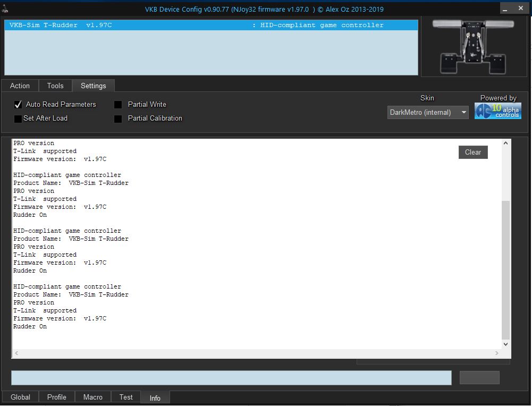Click the log scroll down arrow

coord(505,344)
